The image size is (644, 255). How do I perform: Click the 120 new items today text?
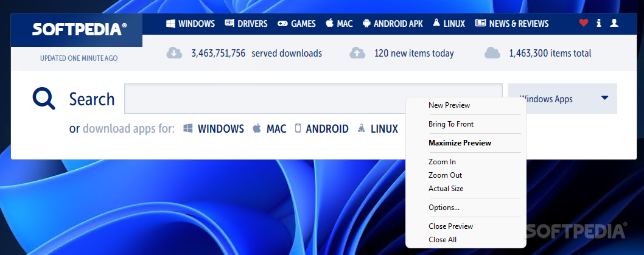414,54
